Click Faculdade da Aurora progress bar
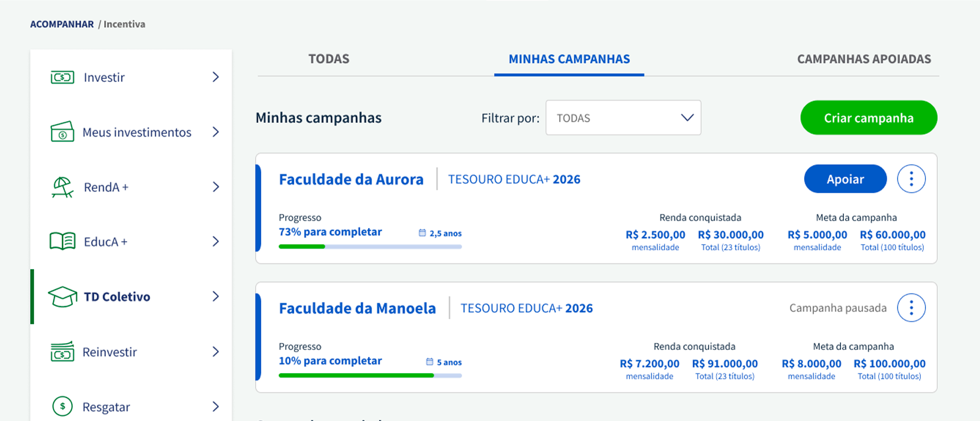This screenshot has height=421, width=980. coord(370,247)
